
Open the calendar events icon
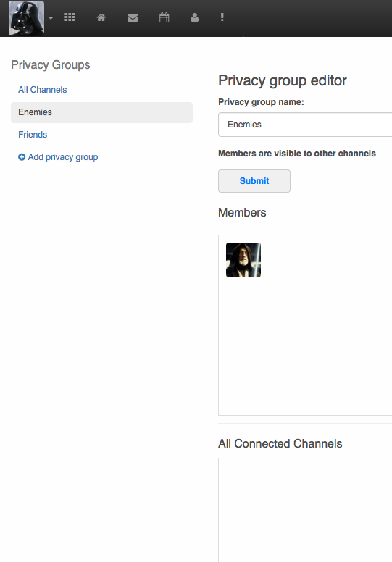pyautogui.click(x=164, y=17)
